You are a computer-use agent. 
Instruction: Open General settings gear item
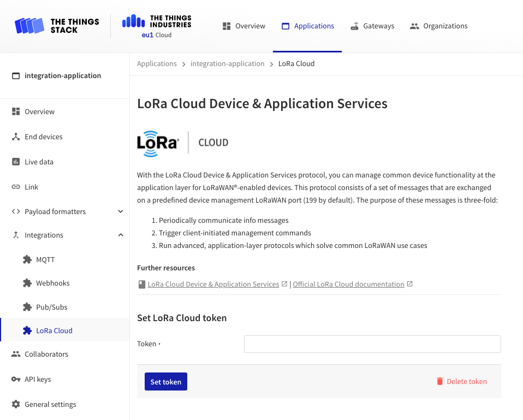click(50, 404)
